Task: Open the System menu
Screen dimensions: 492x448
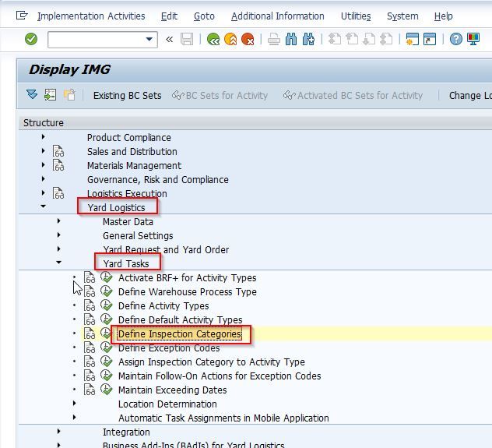Action: (x=402, y=16)
